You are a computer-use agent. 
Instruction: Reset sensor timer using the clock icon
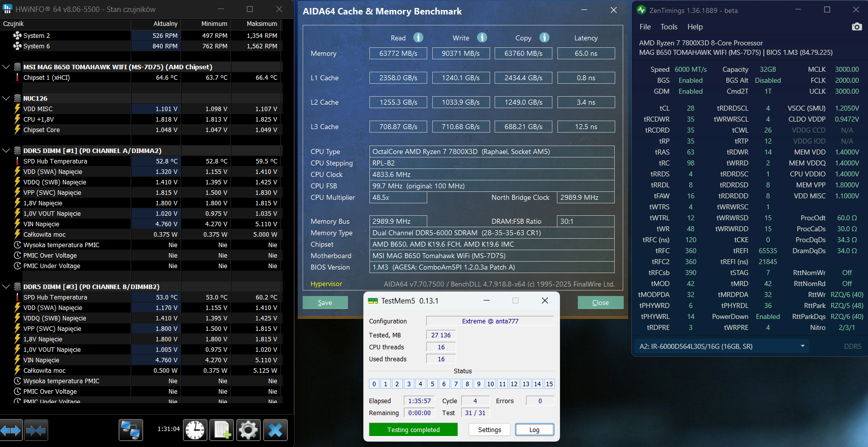point(195,430)
